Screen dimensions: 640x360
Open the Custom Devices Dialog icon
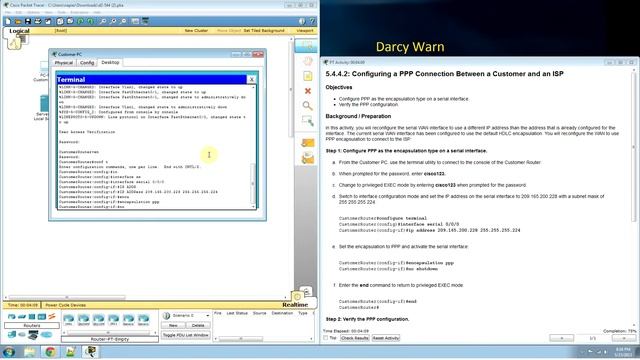tap(145, 21)
